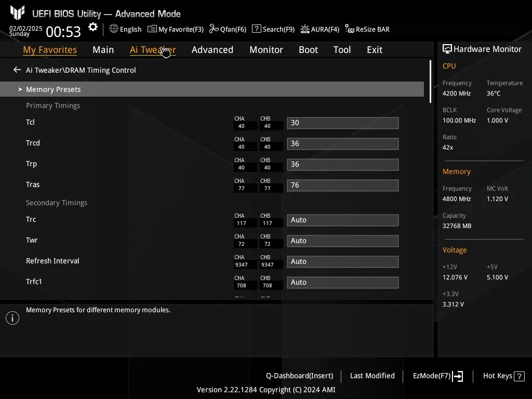Click the Trcd label
This screenshot has height=399, width=532.
point(33,143)
